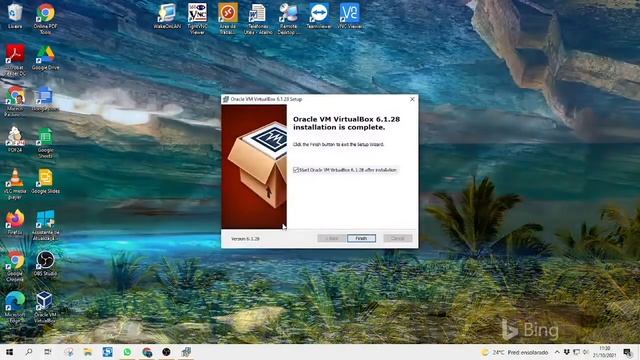Click the VirtualBox Setup title bar icon
Screen dimensions: 640x360
[x=226, y=99]
